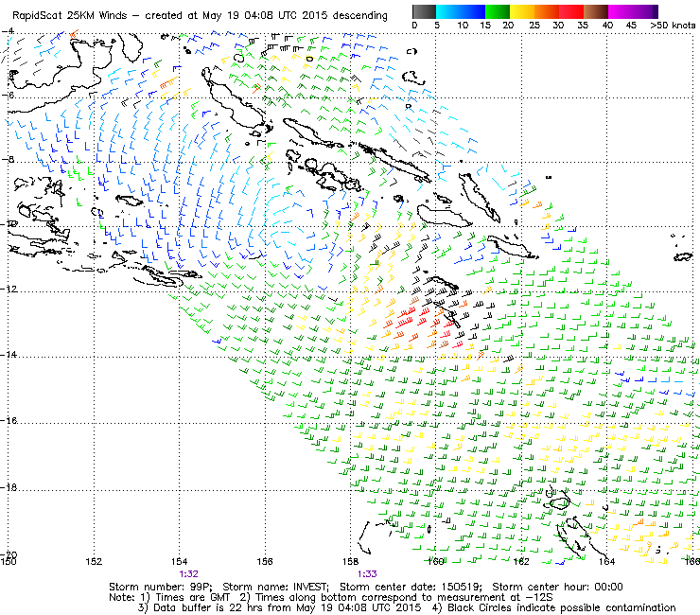700x615 pixels.
Task: Click the magenta 40-45 knots legend swatch
Action: [621, 12]
